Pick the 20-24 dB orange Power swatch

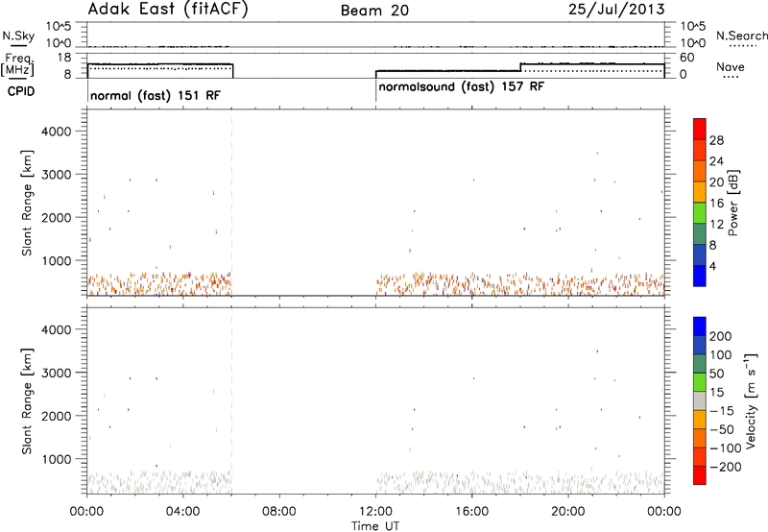700,172
